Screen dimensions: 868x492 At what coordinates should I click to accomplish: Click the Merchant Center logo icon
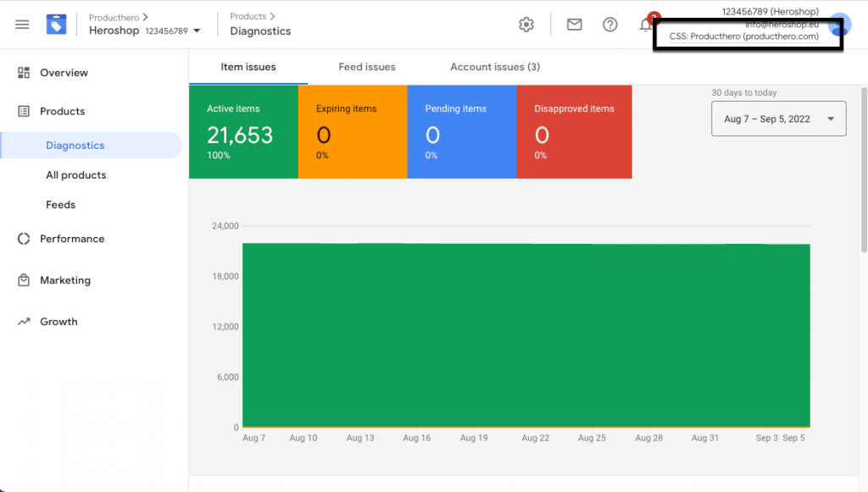(x=56, y=25)
